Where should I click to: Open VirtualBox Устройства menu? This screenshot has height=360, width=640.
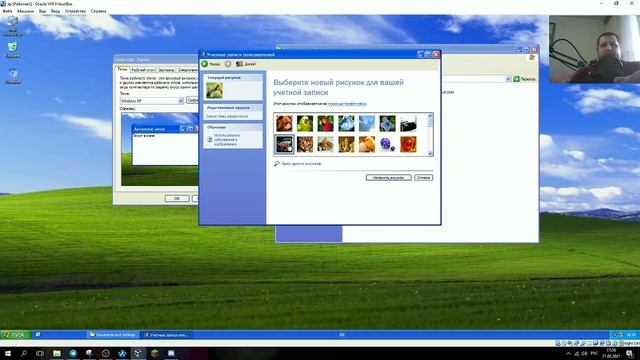pyautogui.click(x=75, y=11)
